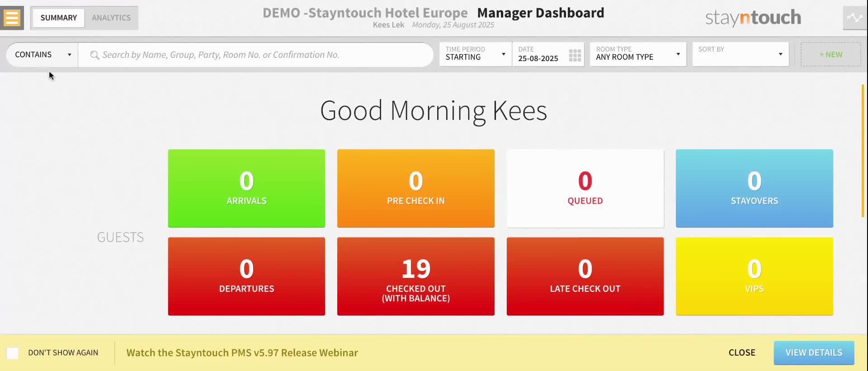Click the analytics graph icon top right

854,18
